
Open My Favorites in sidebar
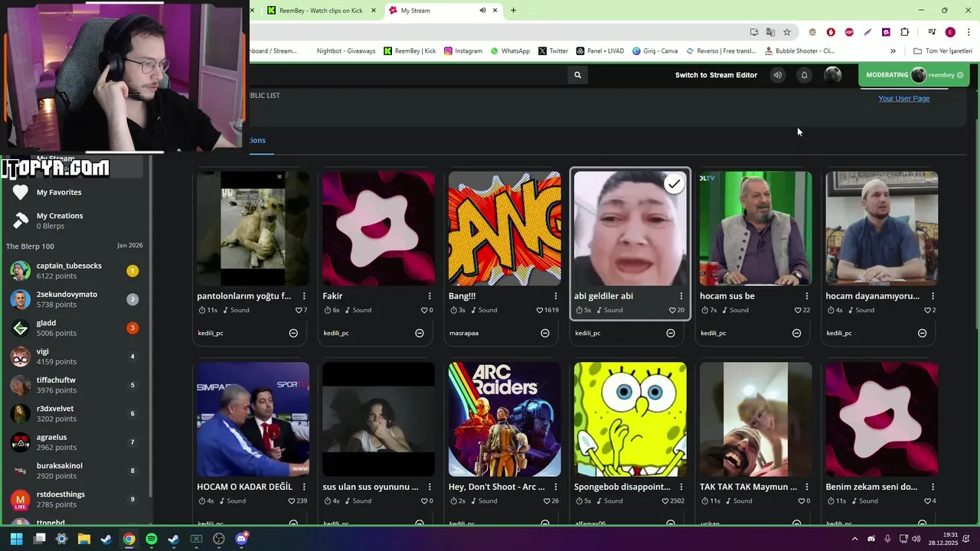pos(59,192)
